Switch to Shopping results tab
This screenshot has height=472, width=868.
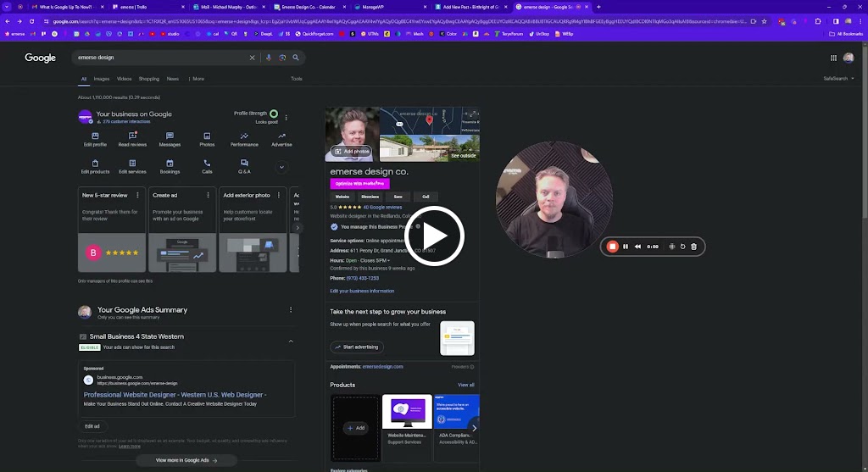149,79
